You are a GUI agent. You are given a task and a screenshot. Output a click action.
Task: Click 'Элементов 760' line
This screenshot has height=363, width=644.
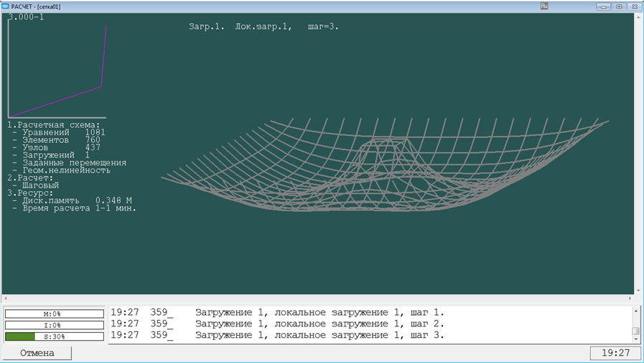[56, 139]
